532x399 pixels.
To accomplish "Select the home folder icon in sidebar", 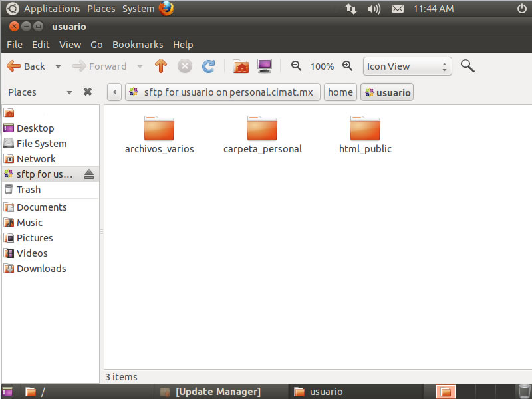I will [9, 112].
